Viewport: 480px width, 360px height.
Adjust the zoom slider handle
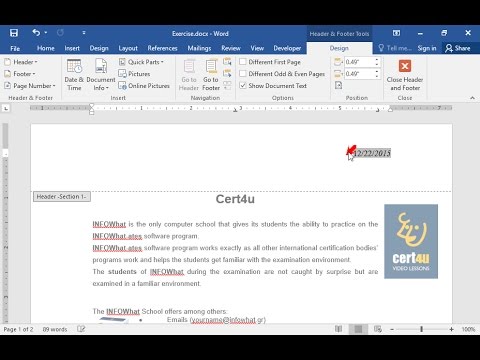[x=421, y=329]
